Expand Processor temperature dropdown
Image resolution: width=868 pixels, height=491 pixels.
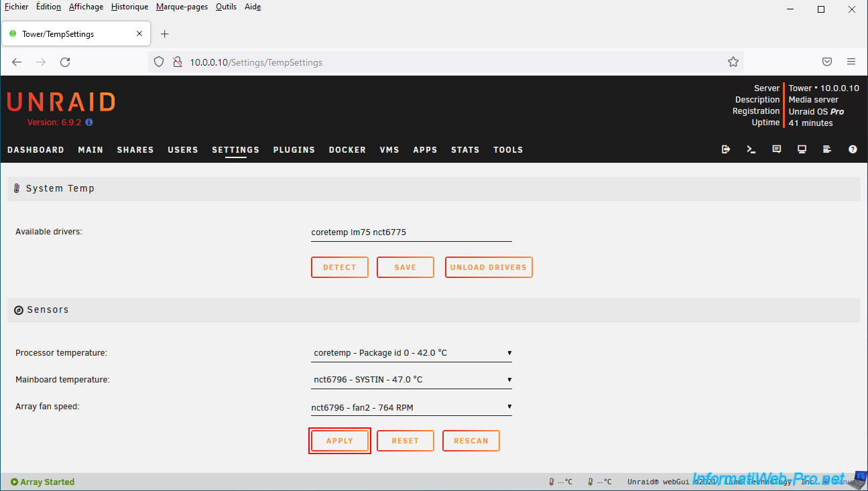411,353
